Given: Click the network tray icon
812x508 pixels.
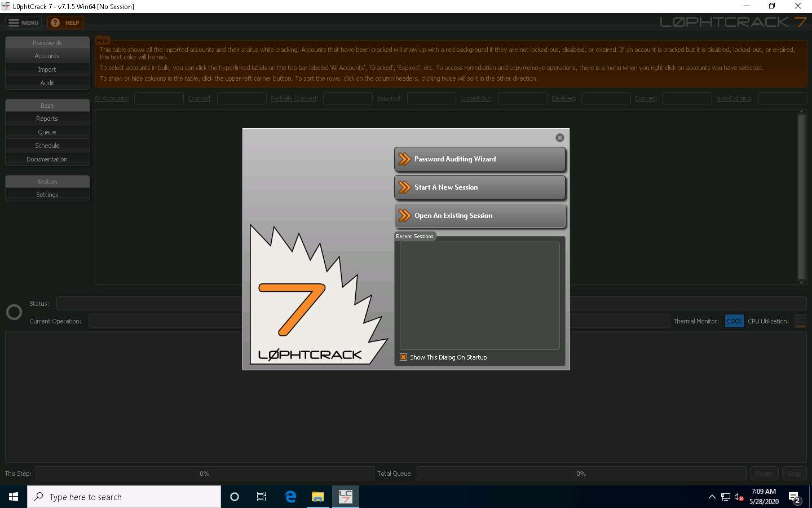Looking at the screenshot, I should click(x=726, y=497).
